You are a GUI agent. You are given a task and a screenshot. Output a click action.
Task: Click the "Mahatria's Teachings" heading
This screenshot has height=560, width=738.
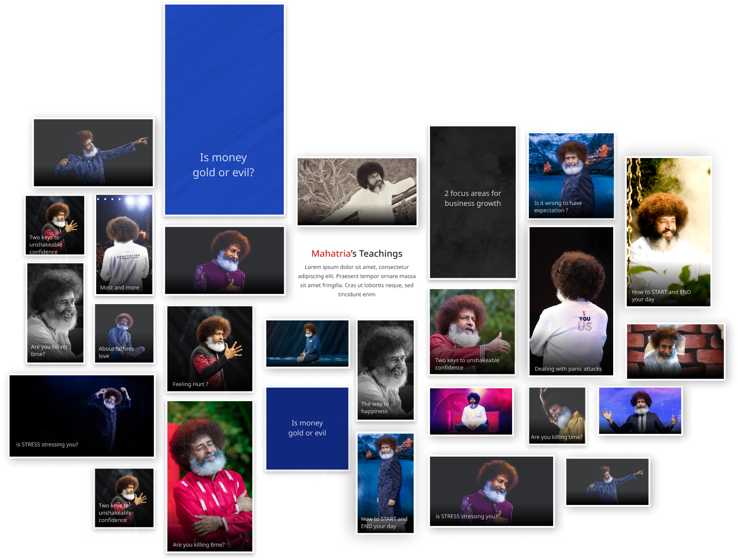(357, 254)
